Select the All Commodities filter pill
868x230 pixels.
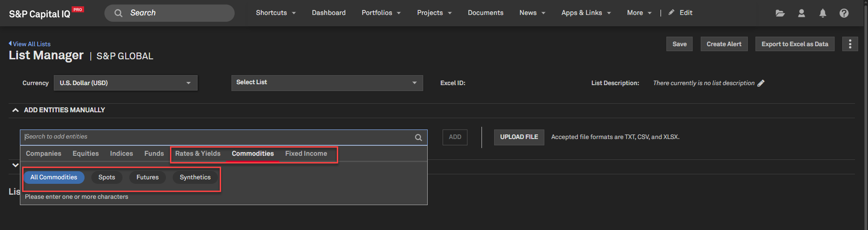[x=54, y=177]
